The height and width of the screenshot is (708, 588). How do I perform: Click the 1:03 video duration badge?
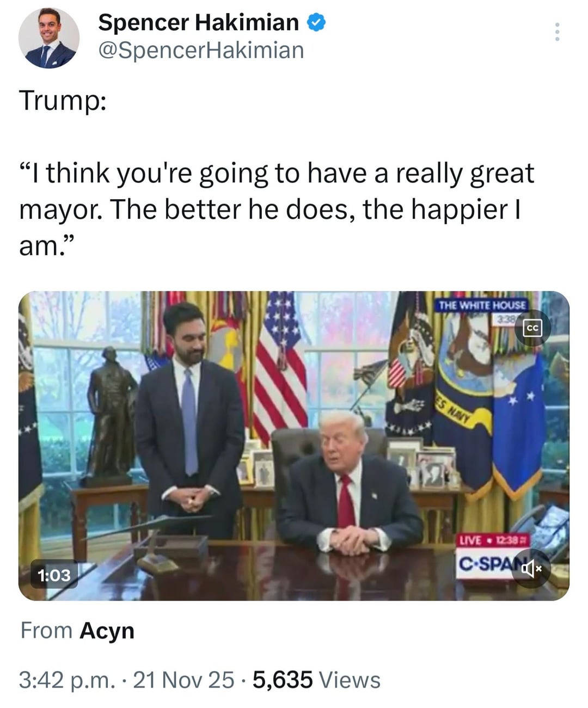coord(54,575)
